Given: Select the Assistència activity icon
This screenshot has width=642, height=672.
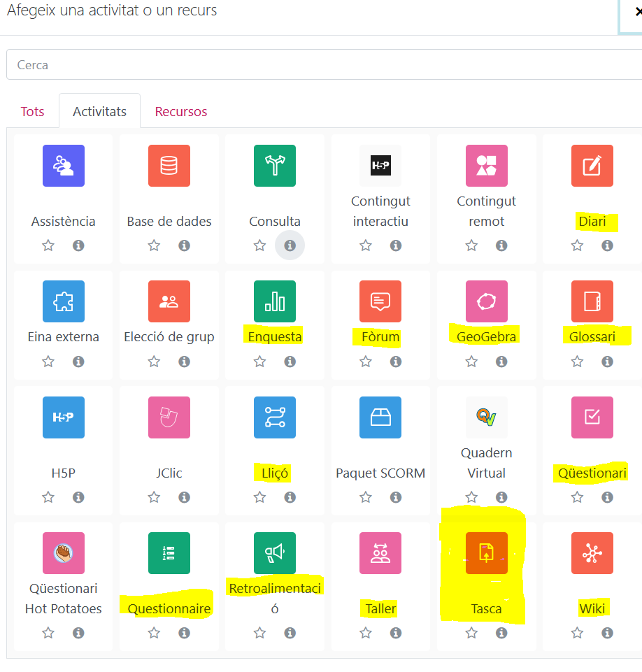Looking at the screenshot, I should coord(64,166).
